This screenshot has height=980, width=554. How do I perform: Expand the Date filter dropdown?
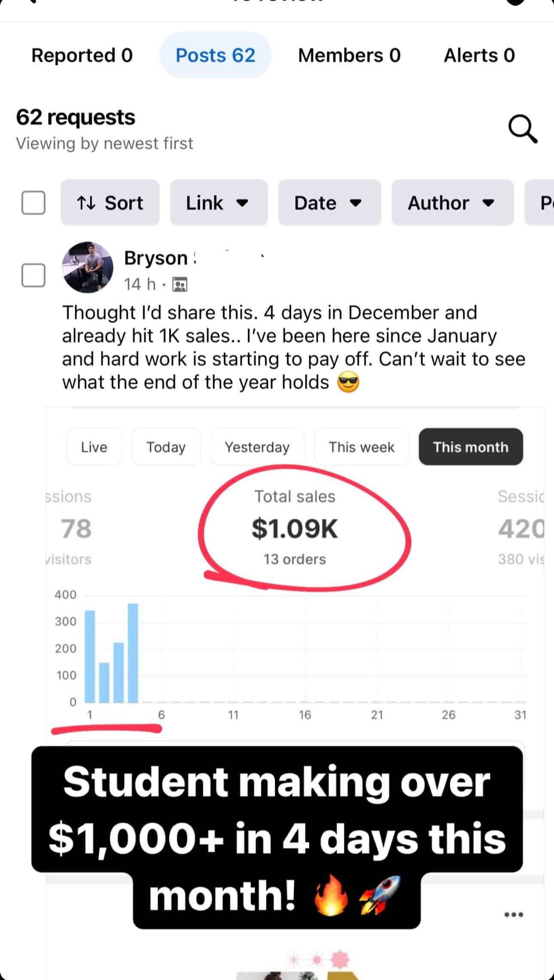329,203
